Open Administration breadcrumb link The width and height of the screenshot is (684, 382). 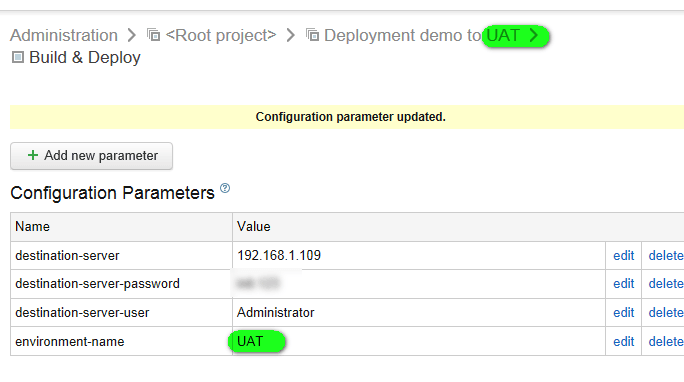(x=64, y=35)
